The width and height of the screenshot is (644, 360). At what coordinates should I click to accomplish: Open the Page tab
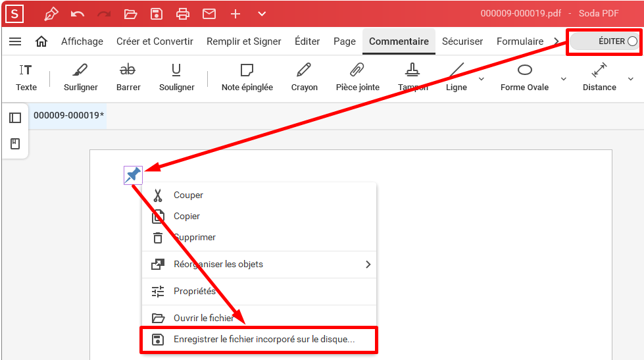tap(345, 41)
